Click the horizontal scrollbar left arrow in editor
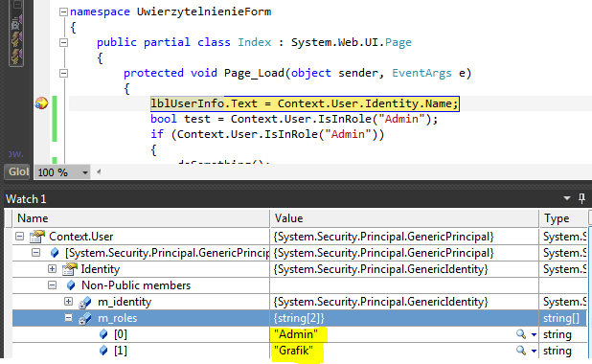 (99, 171)
